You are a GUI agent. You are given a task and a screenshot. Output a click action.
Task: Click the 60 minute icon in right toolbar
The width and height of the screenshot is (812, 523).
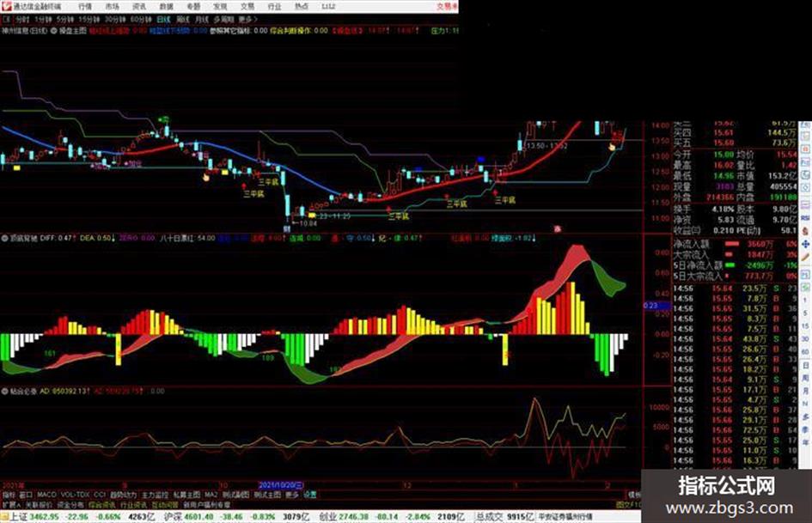click(805, 352)
